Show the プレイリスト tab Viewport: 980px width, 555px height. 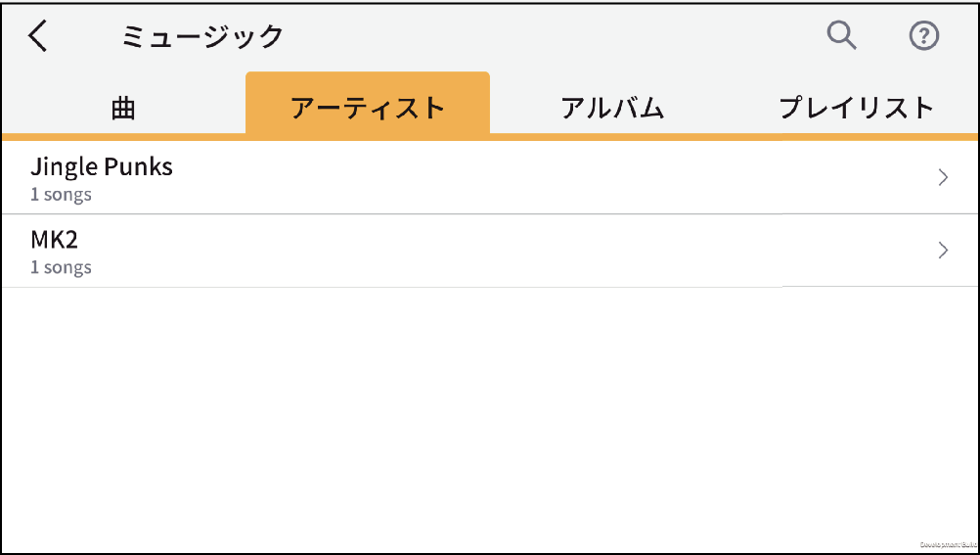[x=856, y=108]
